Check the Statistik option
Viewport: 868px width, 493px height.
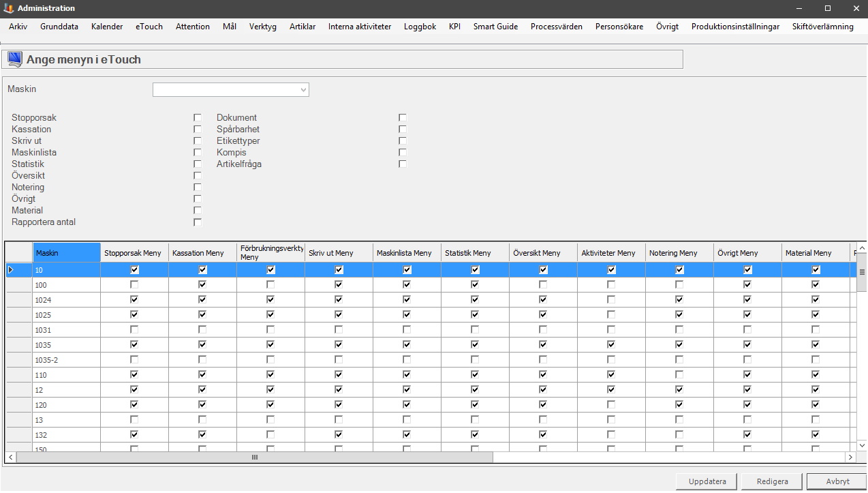tap(198, 164)
